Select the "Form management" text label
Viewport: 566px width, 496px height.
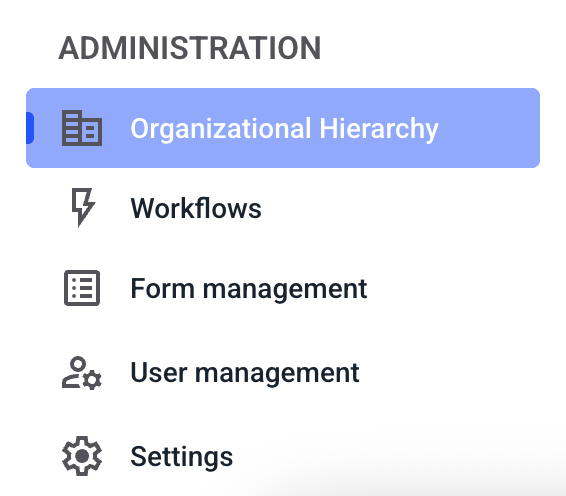click(x=249, y=289)
